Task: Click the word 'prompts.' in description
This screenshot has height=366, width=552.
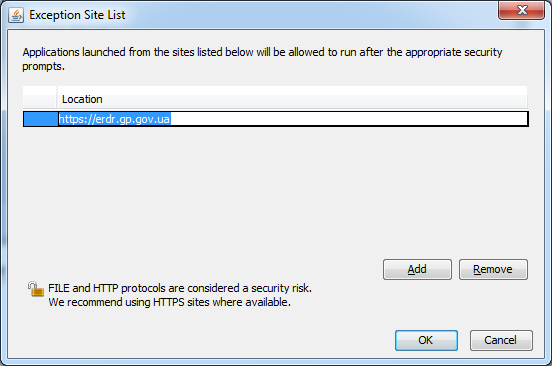Action: pos(43,67)
